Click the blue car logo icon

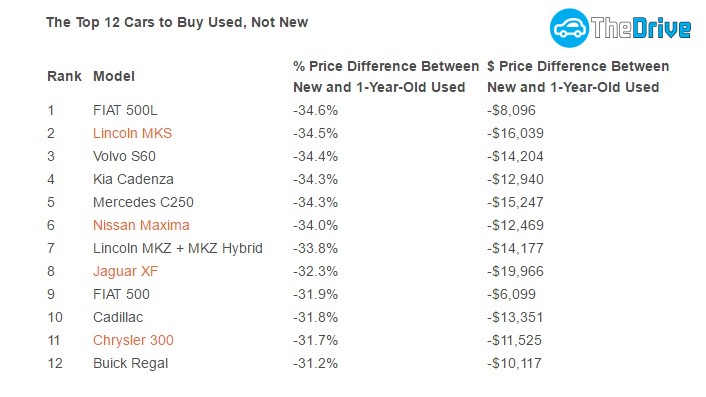[569, 27]
